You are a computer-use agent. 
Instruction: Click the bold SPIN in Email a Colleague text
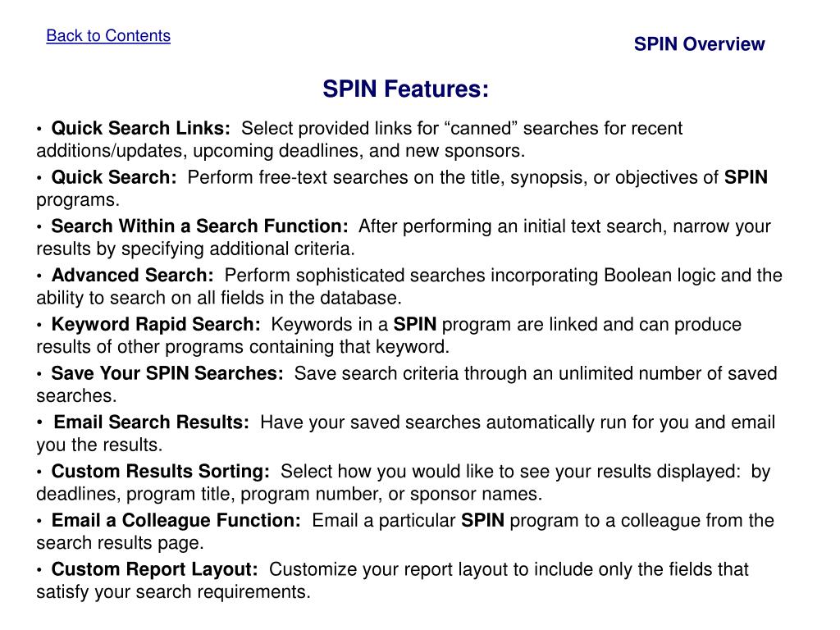[x=482, y=520]
